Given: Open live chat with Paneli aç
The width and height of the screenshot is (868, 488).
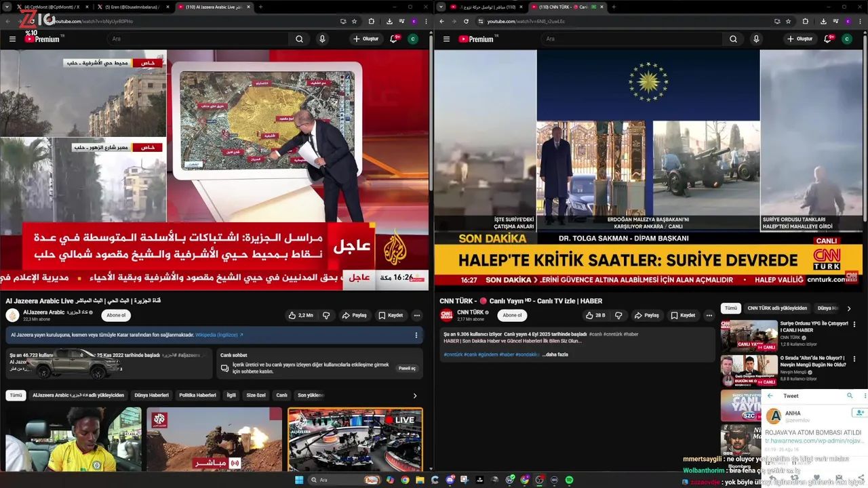Looking at the screenshot, I should coord(407,368).
